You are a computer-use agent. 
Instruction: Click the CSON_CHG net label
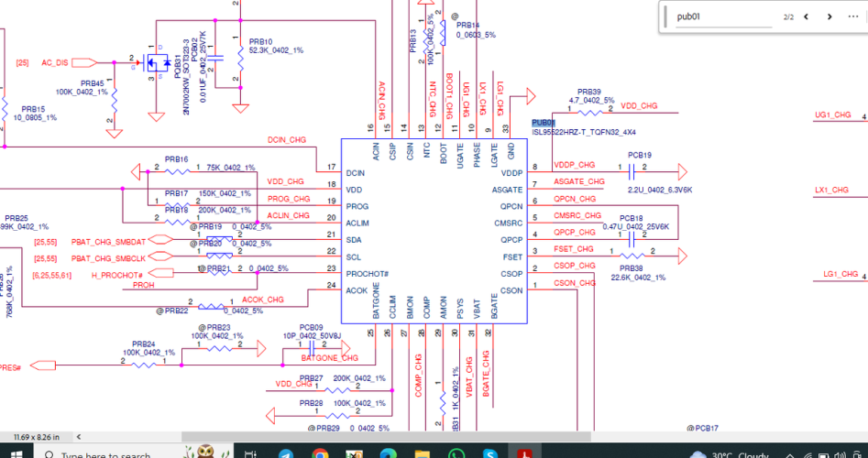[575, 283]
